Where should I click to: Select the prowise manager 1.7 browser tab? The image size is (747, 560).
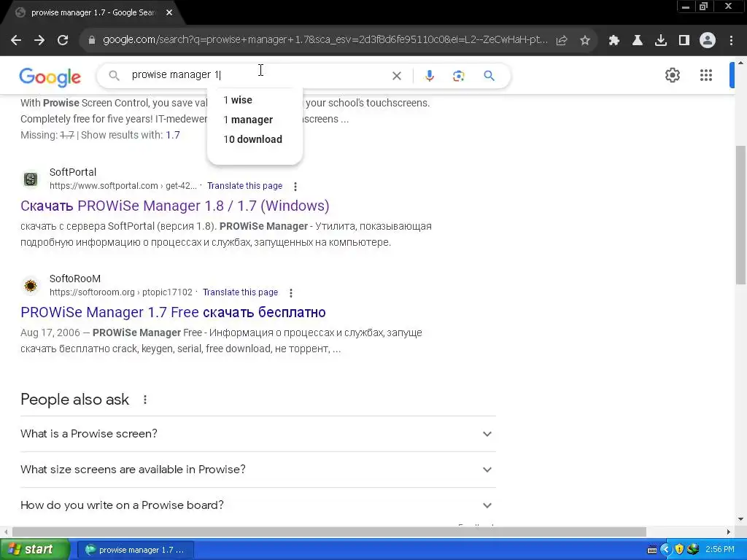point(93,13)
